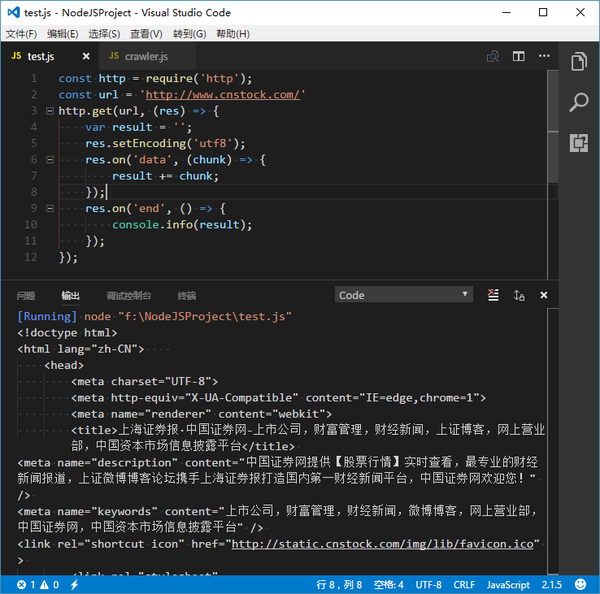Split the editor with the split icon
This screenshot has width=600, height=594.
518,56
